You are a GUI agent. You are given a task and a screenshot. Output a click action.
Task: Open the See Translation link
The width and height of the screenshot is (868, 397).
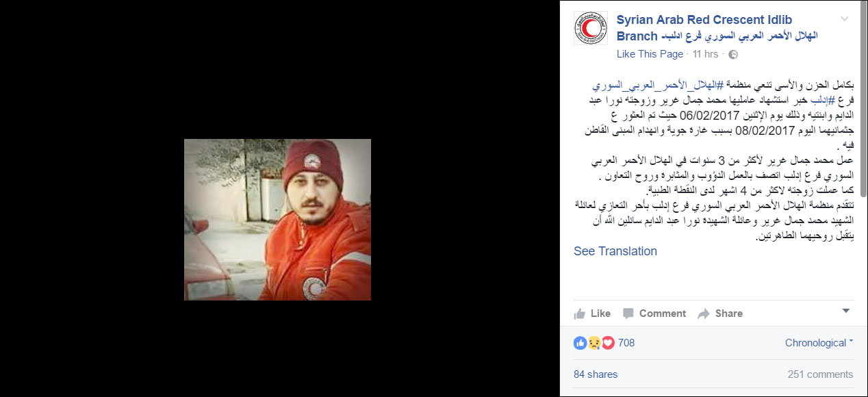[615, 251]
